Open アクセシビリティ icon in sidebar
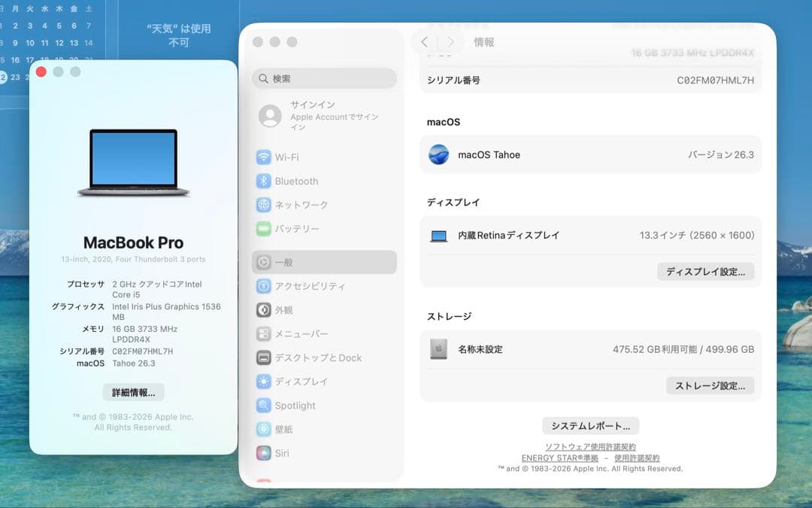 [264, 286]
